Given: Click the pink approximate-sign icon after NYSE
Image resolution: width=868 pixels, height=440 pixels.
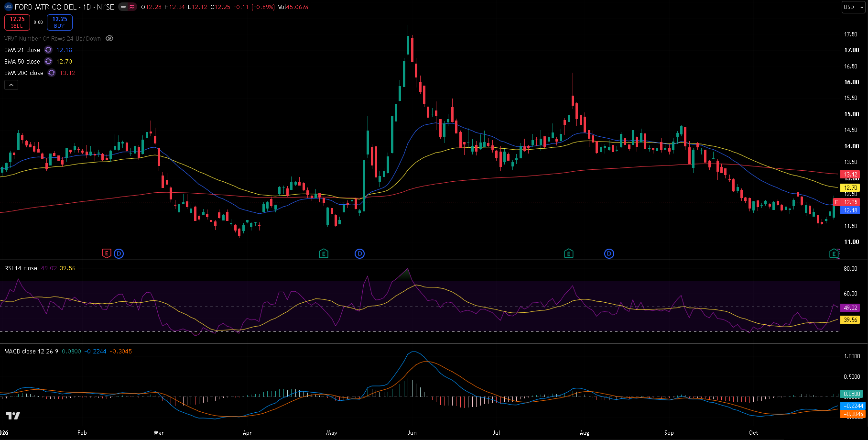Looking at the screenshot, I should click(132, 7).
